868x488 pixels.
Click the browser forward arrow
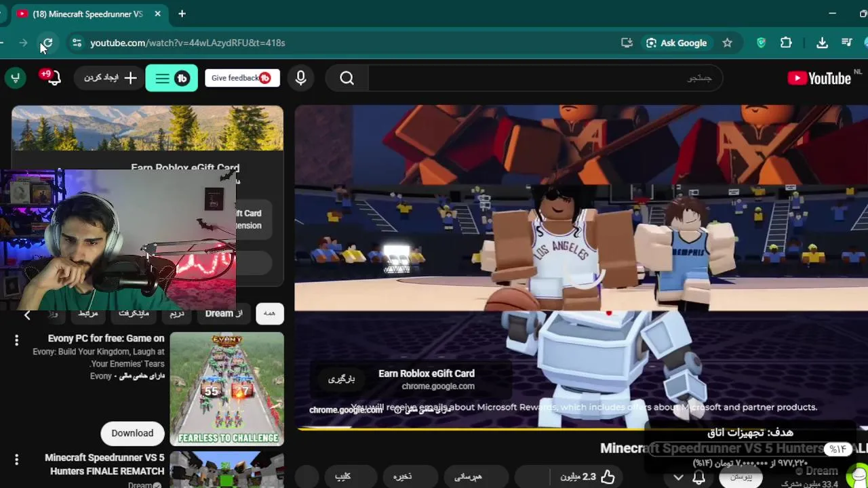click(23, 43)
